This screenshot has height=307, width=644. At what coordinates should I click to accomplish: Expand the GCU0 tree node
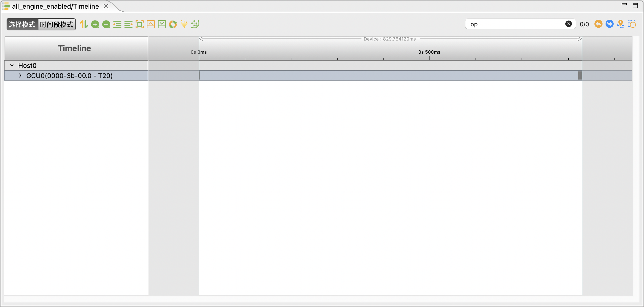coord(20,75)
